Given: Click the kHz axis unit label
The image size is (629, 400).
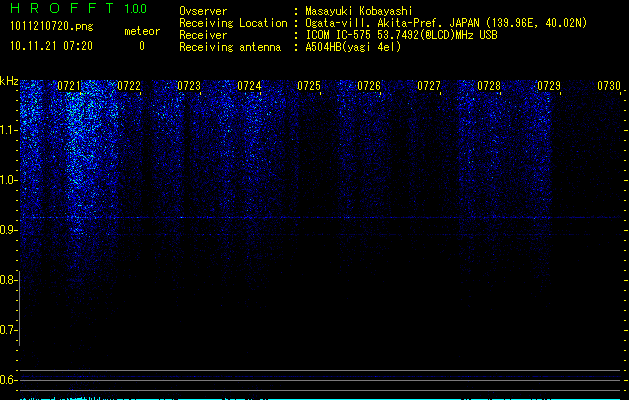Looking at the screenshot, I should (x=9, y=81).
